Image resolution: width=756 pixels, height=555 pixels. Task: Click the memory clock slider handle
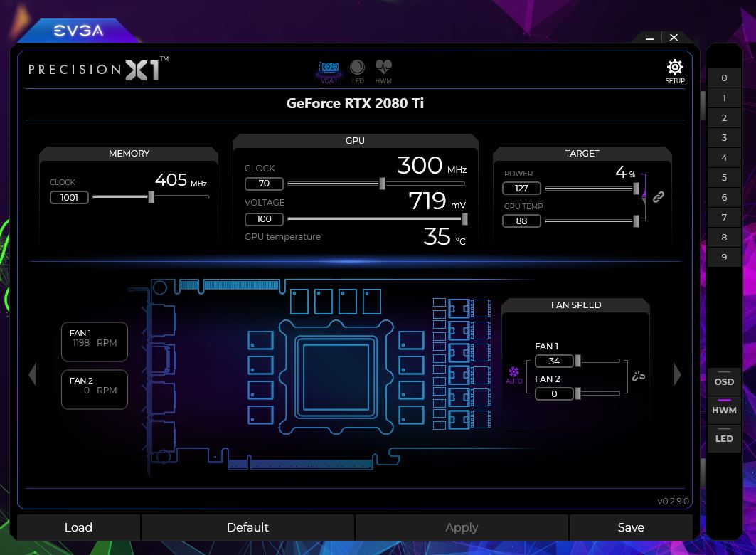151,196
